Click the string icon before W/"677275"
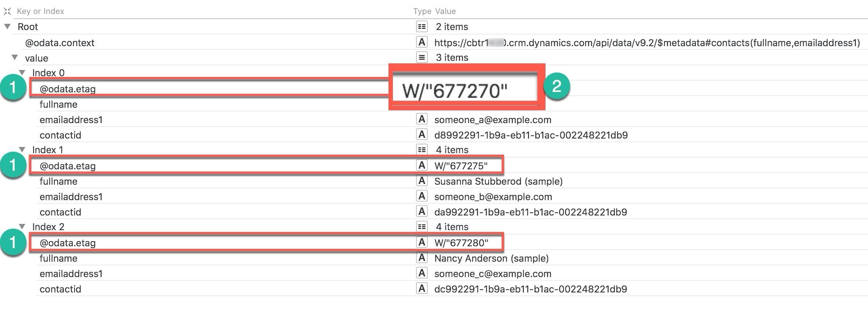Viewport: 868px width, 313px height. click(422, 165)
